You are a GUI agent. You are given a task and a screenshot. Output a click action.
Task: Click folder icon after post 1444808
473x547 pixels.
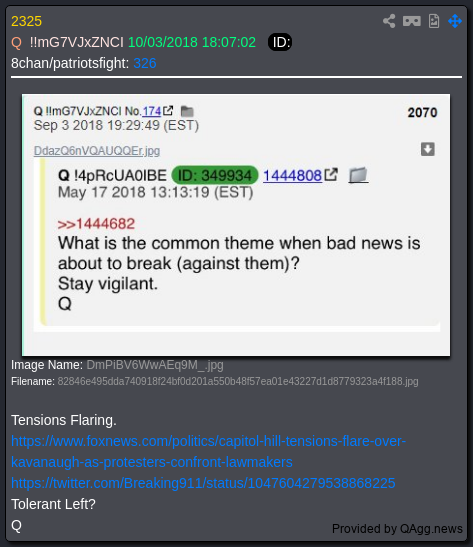358,175
